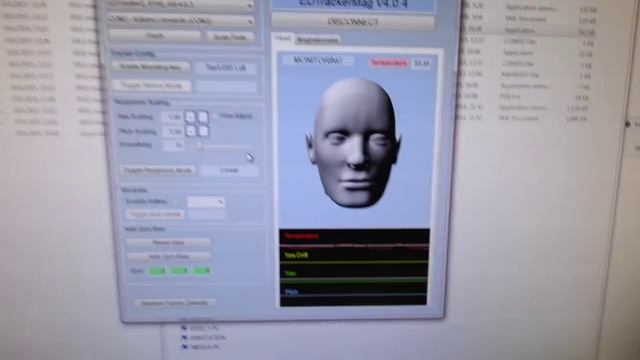This screenshot has width=640, height=360.
Task: Click the Linear response mode field
Action: (x=229, y=170)
